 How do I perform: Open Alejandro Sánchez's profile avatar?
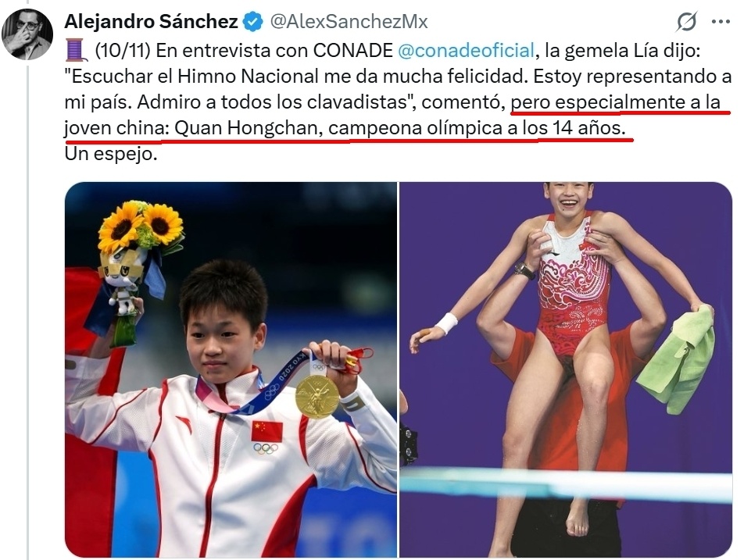point(27,34)
